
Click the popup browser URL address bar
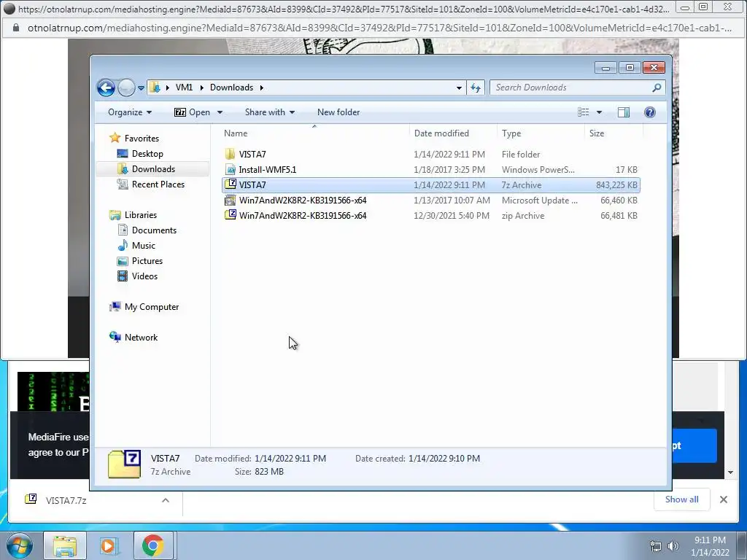coord(379,28)
